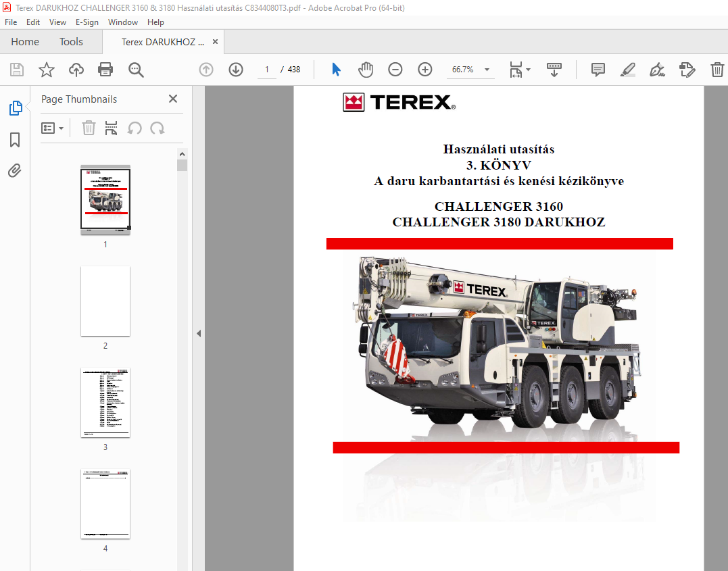
Task: Select the Terex DARUKHOZ document tab
Action: pyautogui.click(x=162, y=42)
